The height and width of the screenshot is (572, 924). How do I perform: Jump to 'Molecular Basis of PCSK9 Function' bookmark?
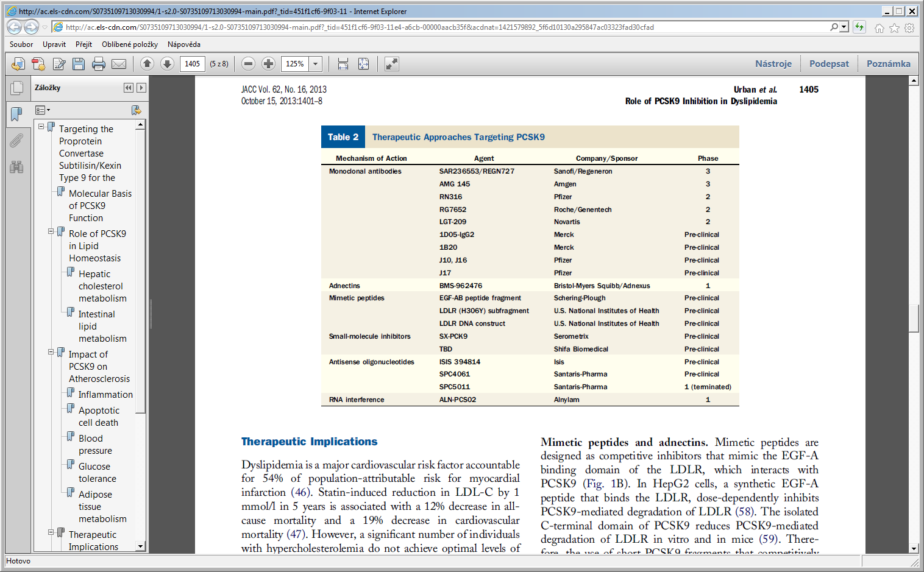click(x=100, y=205)
